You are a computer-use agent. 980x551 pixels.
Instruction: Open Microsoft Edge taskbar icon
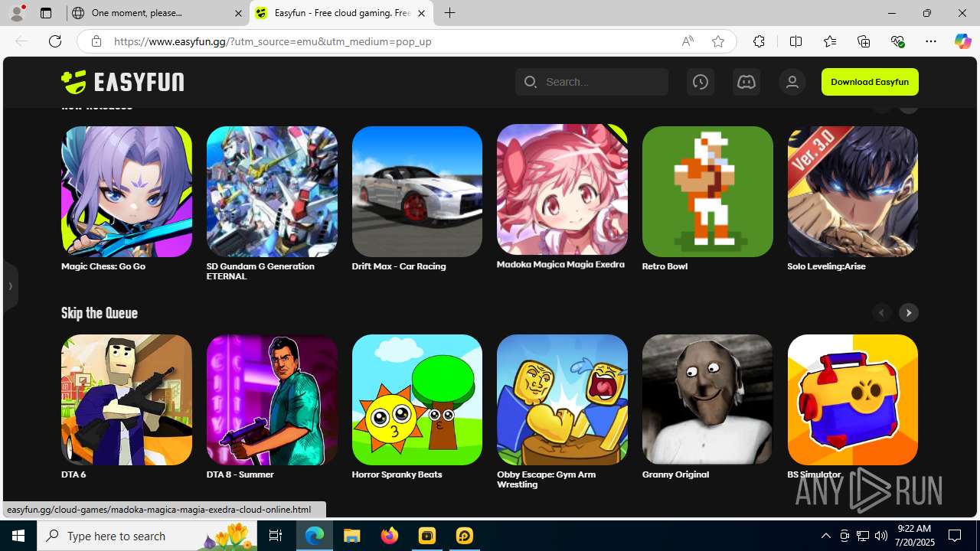(315, 536)
